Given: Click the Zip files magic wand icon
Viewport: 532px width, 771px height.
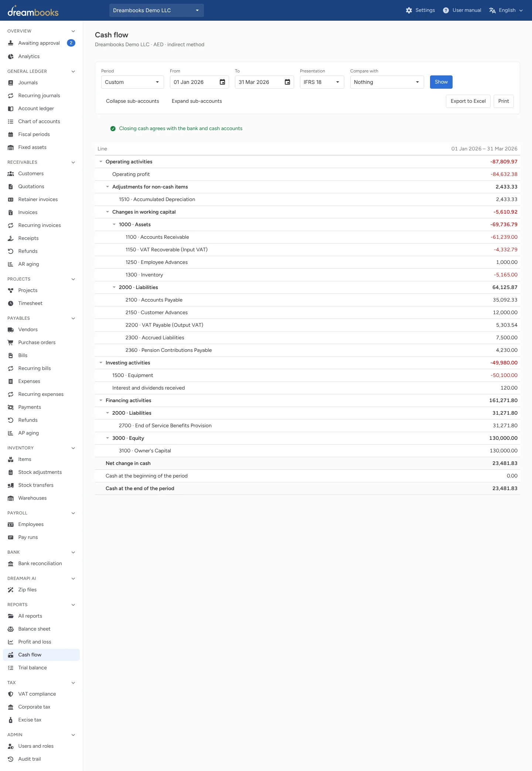Looking at the screenshot, I should 11,590.
